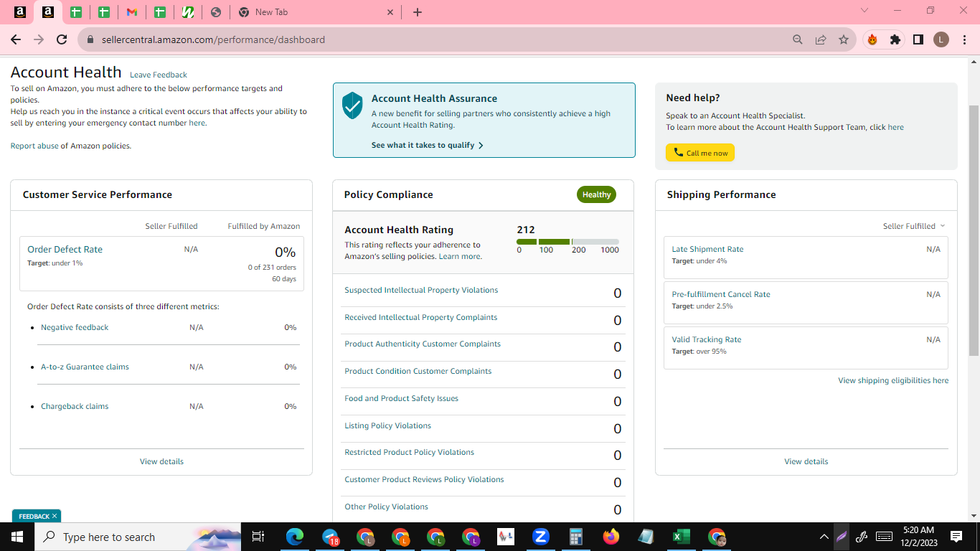980x551 pixels.
Task: Open Other Policy Violations
Action: point(387,507)
